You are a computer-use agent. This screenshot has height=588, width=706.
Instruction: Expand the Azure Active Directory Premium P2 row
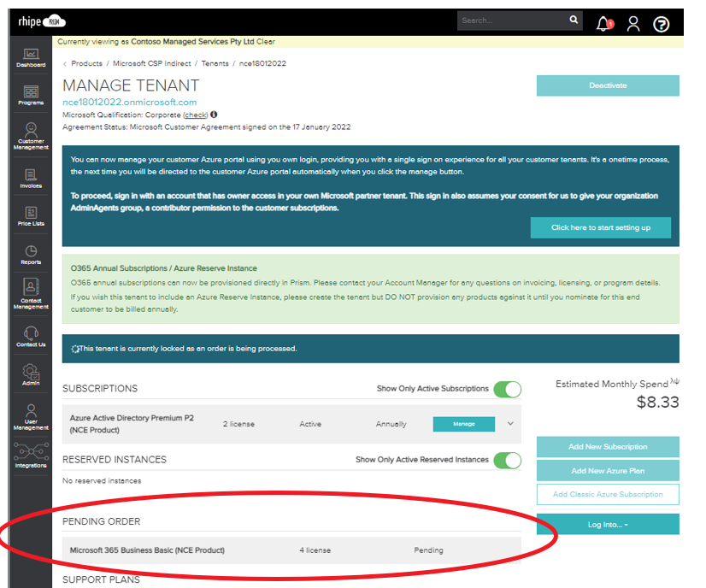click(510, 424)
